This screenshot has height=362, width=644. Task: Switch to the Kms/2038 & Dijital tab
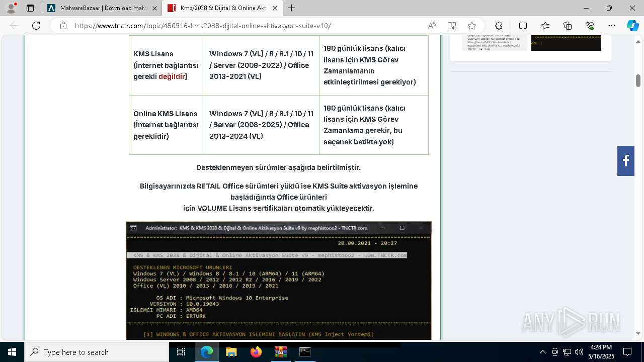point(223,8)
